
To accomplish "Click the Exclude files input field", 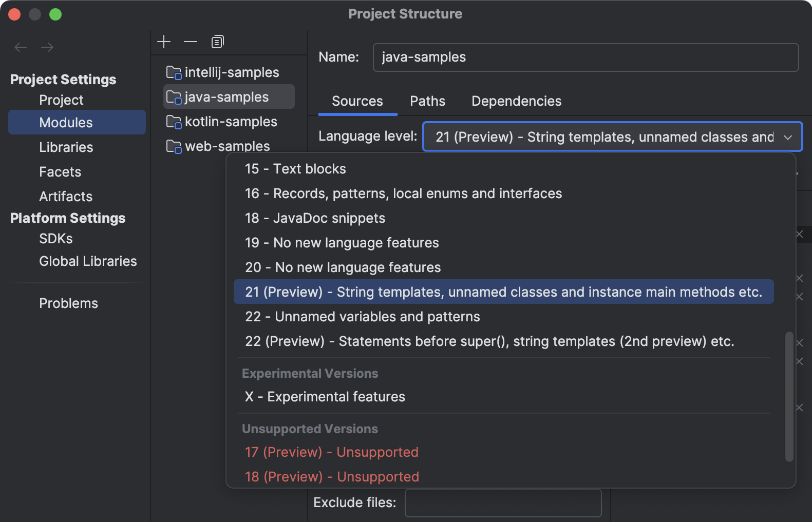I will tap(503, 502).
